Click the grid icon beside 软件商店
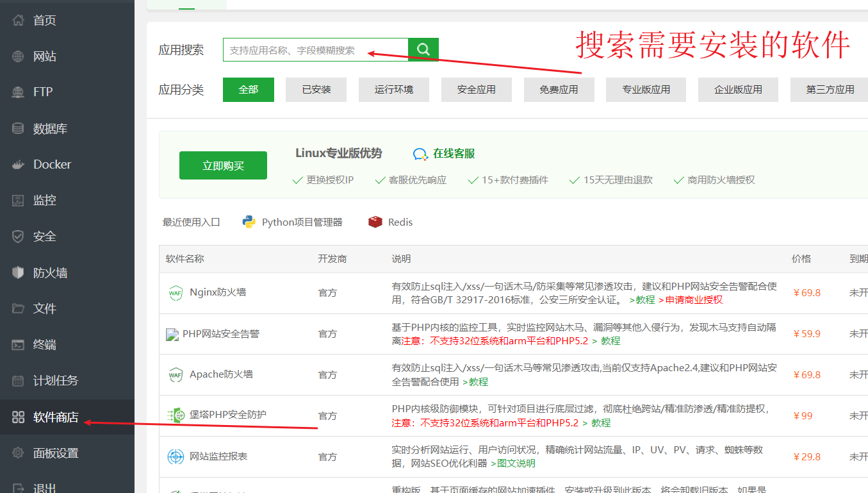868x493 pixels. point(19,417)
